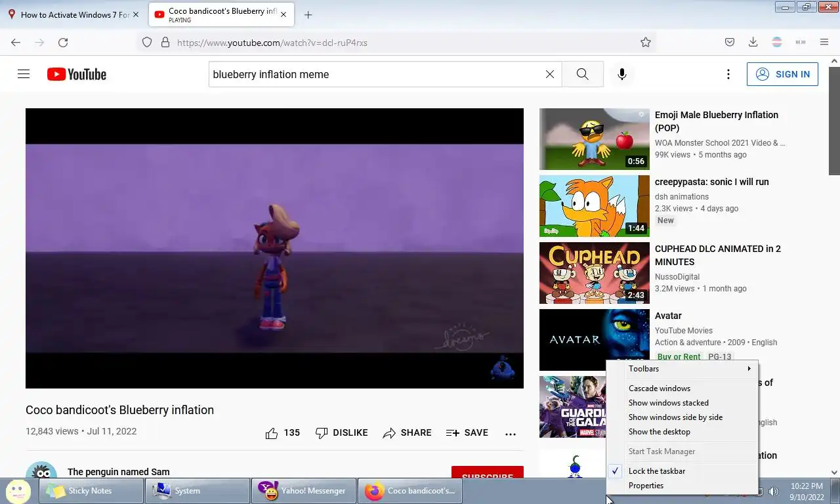Run search with magnifier button
Screen dimensions: 840x504
(x=582, y=74)
